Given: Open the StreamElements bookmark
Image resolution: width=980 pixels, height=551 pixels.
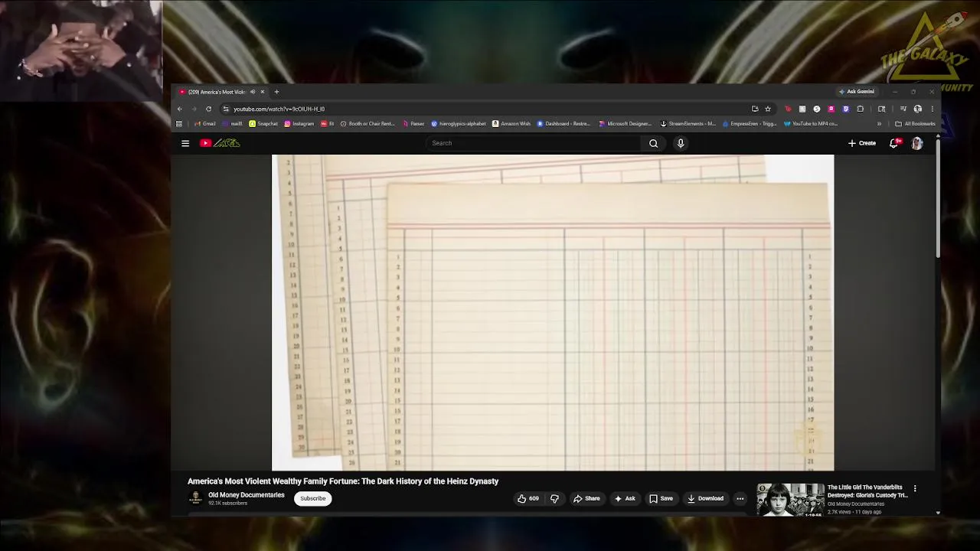Looking at the screenshot, I should tap(688, 124).
